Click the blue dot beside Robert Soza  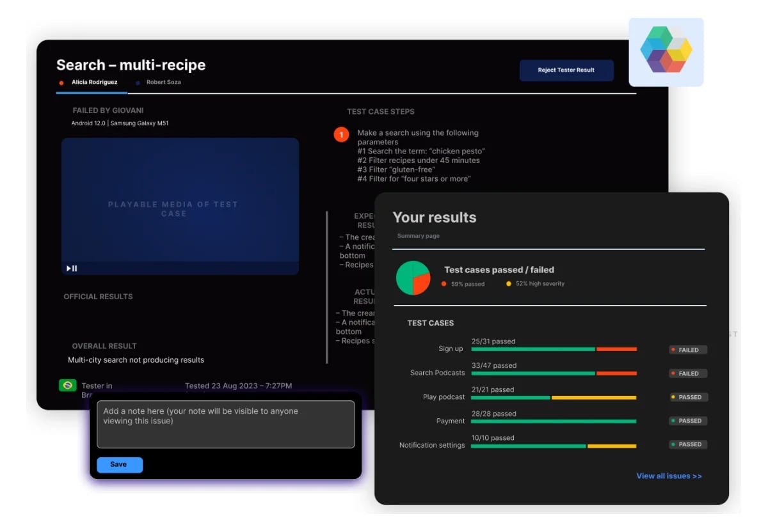(x=137, y=82)
